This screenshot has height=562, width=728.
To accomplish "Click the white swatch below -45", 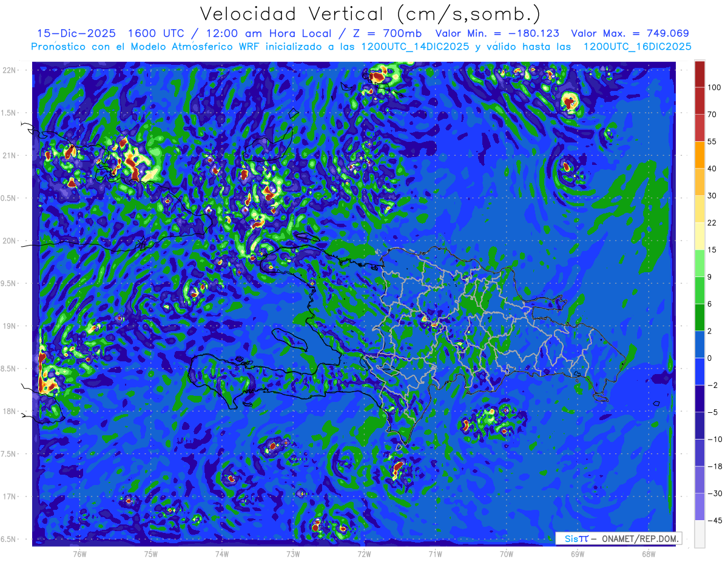I will [x=699, y=534].
